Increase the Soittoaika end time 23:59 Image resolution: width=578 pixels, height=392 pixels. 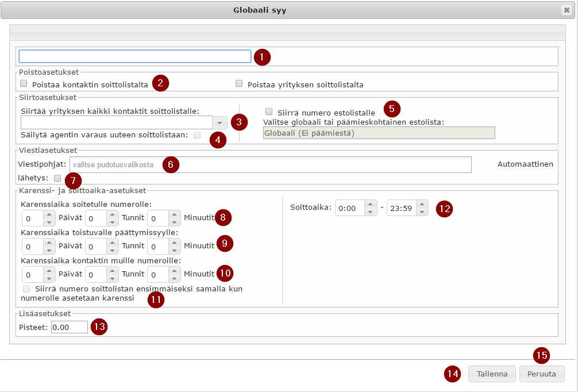coord(422,204)
